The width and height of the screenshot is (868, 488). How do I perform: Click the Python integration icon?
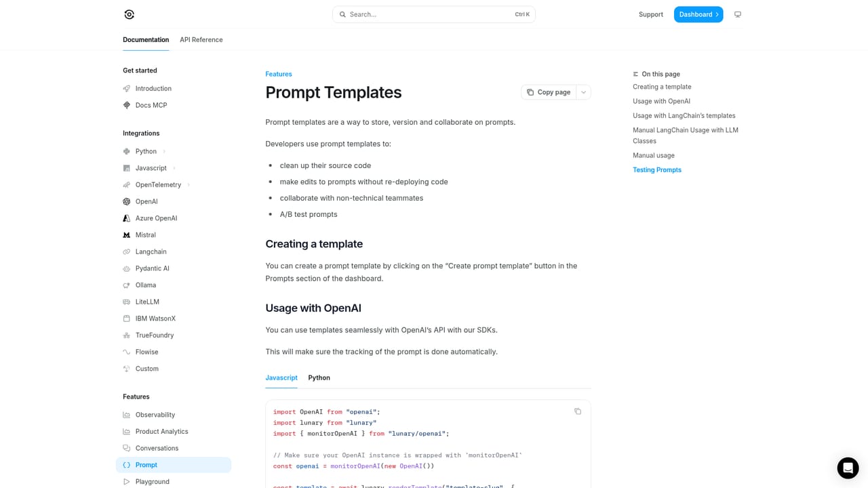(x=127, y=151)
